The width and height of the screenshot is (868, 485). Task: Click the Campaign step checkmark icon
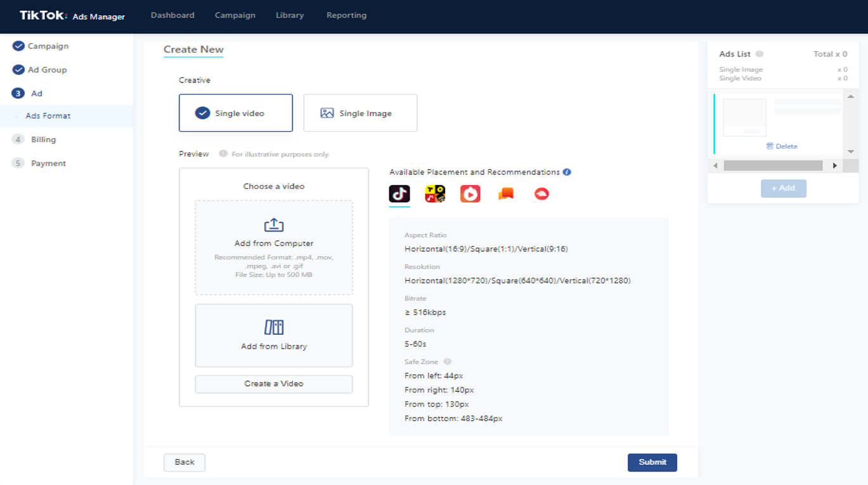tap(18, 46)
